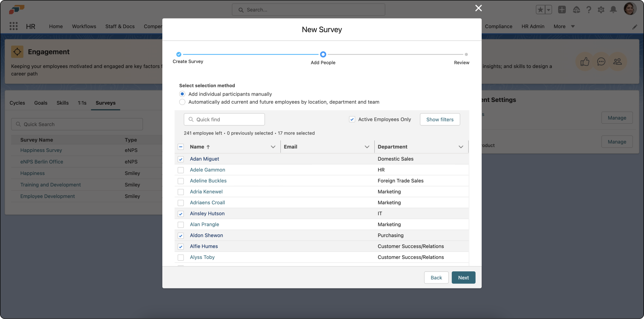Image resolution: width=644 pixels, height=319 pixels.
Task: Click the Favorites star icon
Action: (540, 10)
